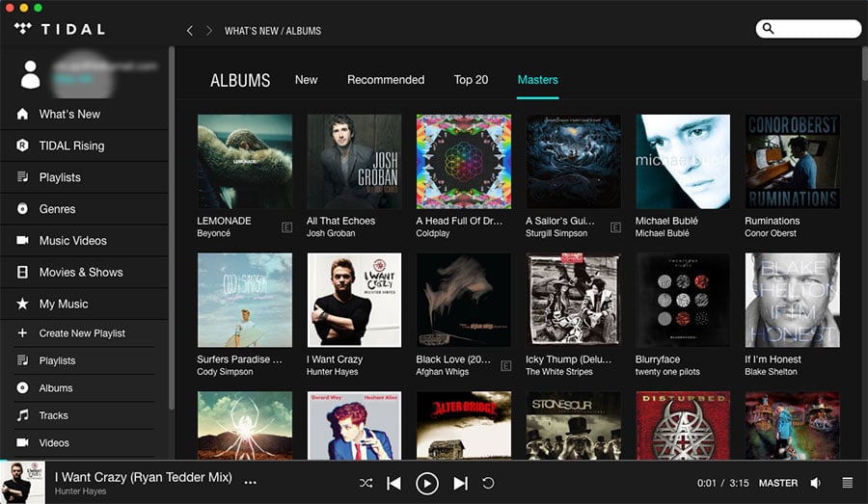Click the Music Videos camera icon

click(x=22, y=240)
